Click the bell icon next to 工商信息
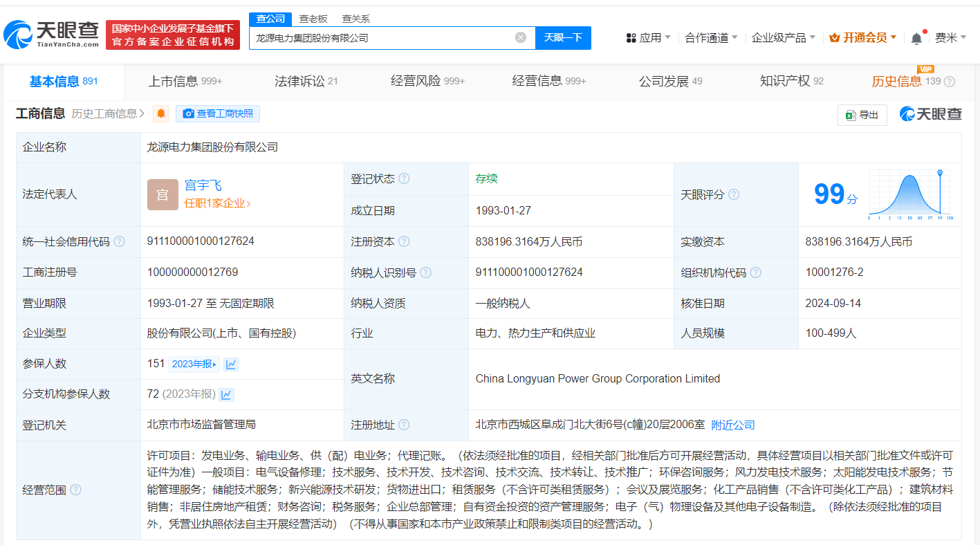The height and width of the screenshot is (545, 980). pos(161,113)
